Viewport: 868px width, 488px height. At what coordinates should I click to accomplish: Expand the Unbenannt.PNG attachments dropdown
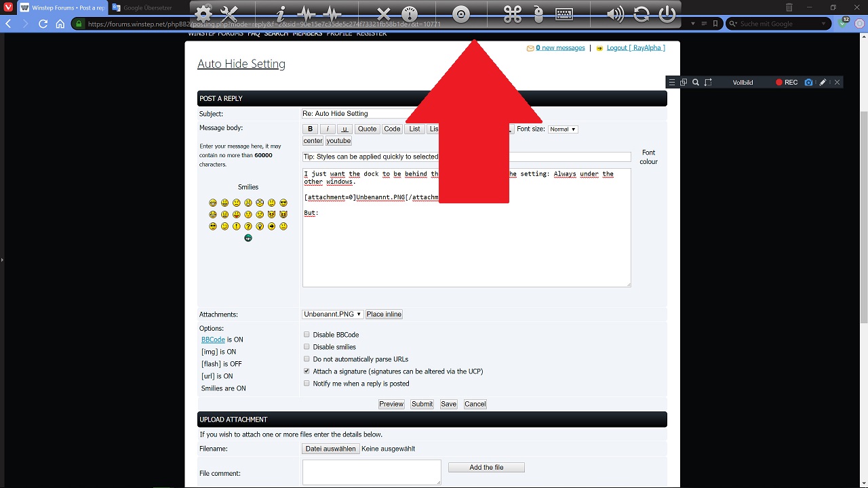tap(332, 314)
